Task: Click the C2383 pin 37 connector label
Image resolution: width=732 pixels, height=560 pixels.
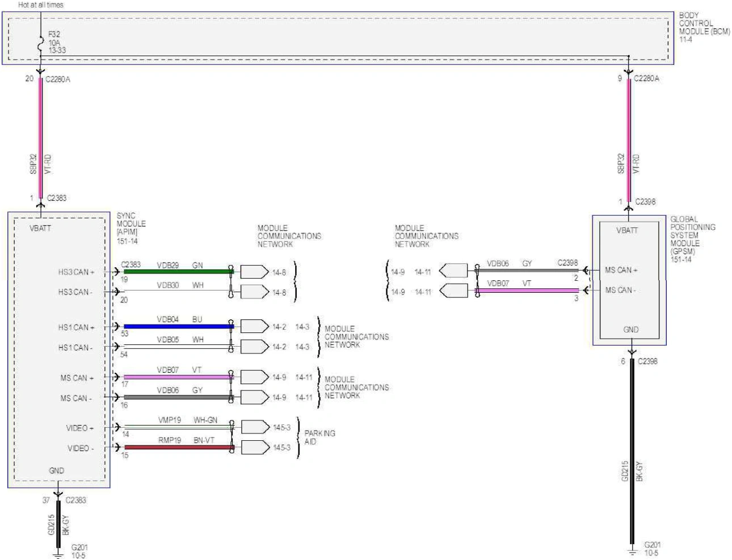Action: [x=64, y=500]
